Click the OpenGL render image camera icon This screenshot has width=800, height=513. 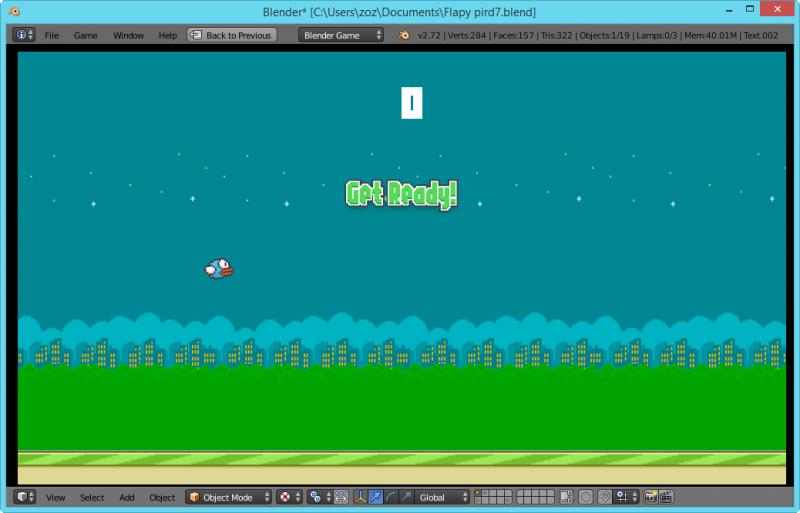click(651, 497)
